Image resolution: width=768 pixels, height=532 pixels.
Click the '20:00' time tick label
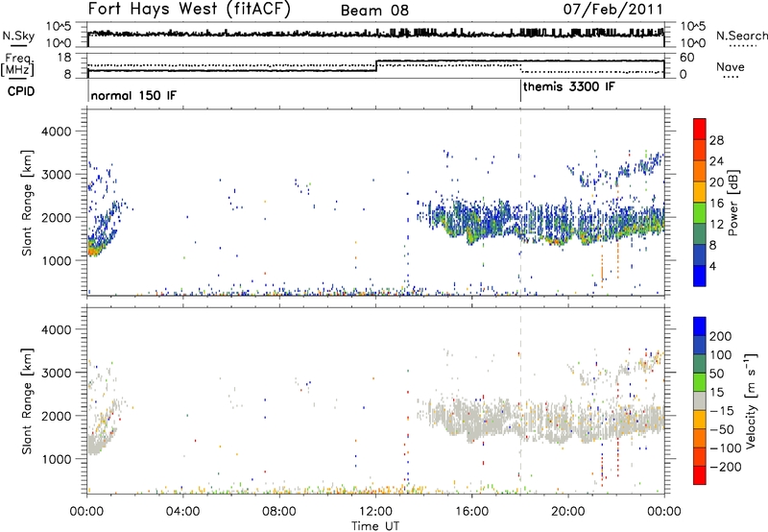tap(567, 512)
